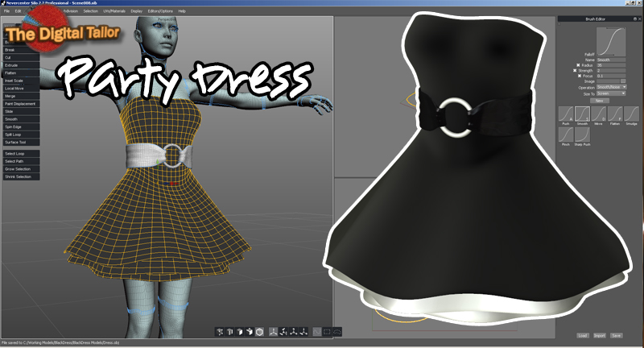644x348 pixels.
Task: Choose the Slide tool button
Action: click(22, 111)
